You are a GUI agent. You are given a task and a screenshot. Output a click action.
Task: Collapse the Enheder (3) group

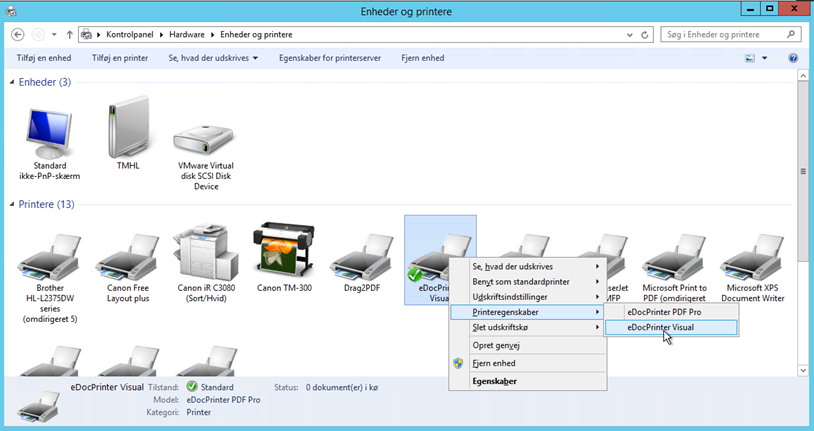[11, 82]
